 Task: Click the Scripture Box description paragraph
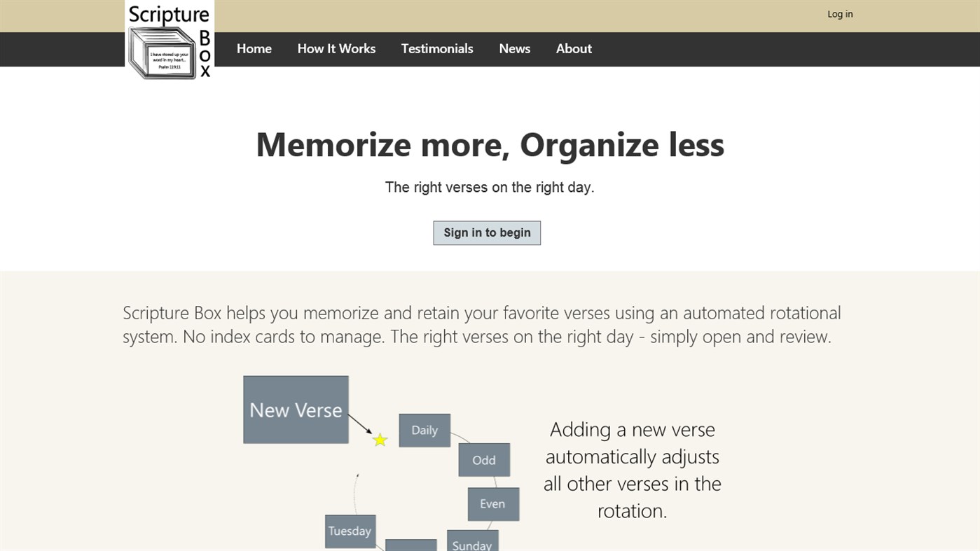[482, 325]
